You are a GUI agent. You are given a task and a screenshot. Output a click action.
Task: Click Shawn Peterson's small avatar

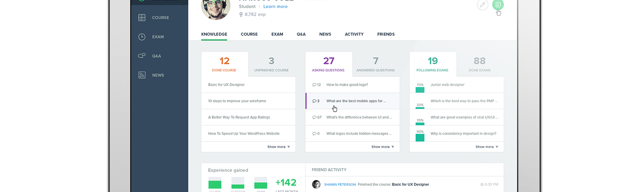pyautogui.click(x=316, y=184)
